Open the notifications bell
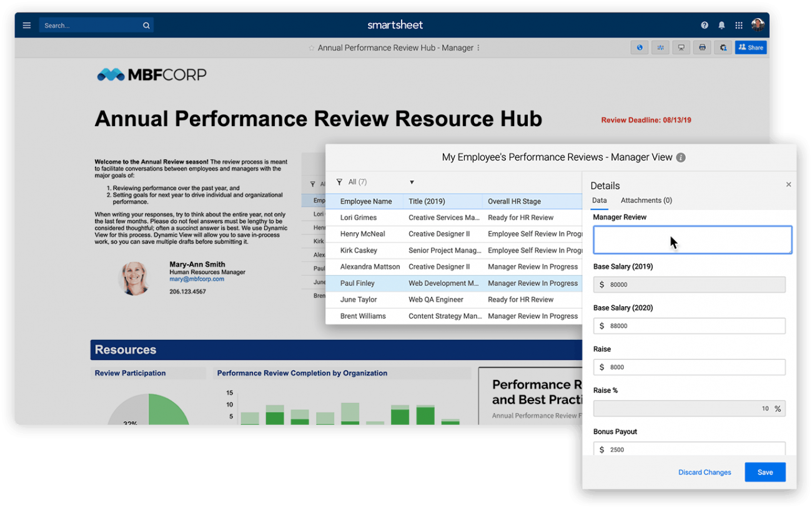This screenshot has height=508, width=812. pyautogui.click(x=721, y=25)
